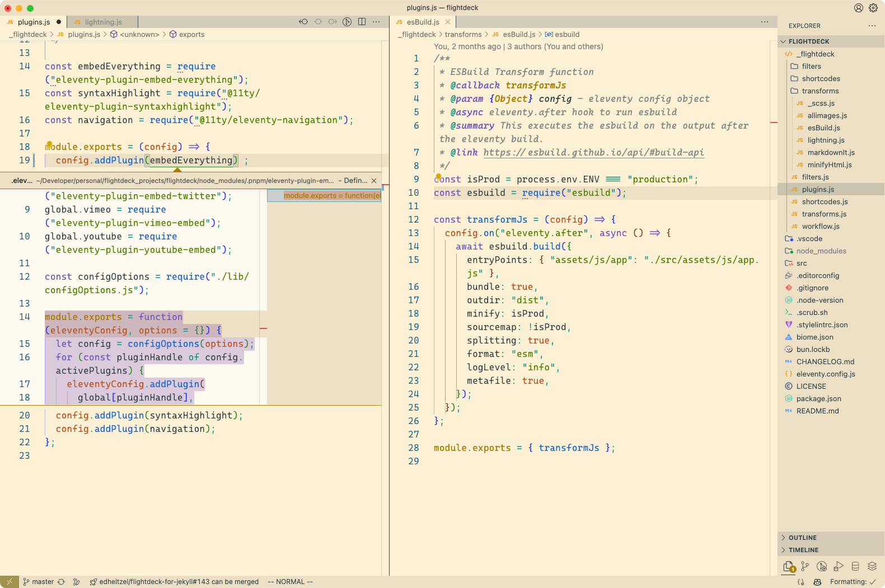Switch to the lightning.js tab
This screenshot has height=588, width=885.
coord(103,22)
